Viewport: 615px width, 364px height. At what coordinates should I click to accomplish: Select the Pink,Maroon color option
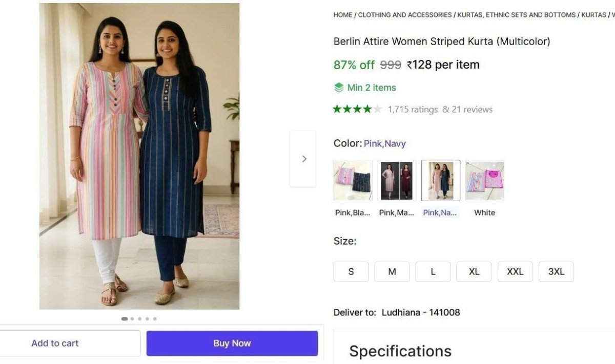396,180
